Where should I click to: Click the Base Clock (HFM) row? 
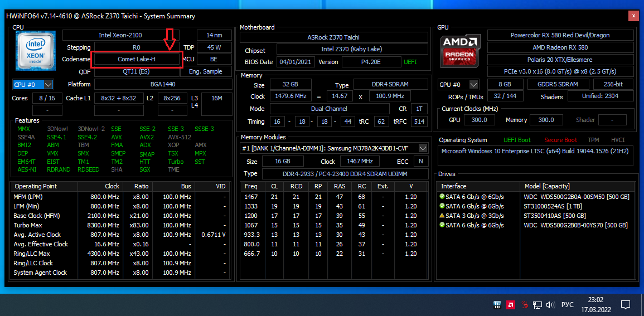pyautogui.click(x=119, y=216)
